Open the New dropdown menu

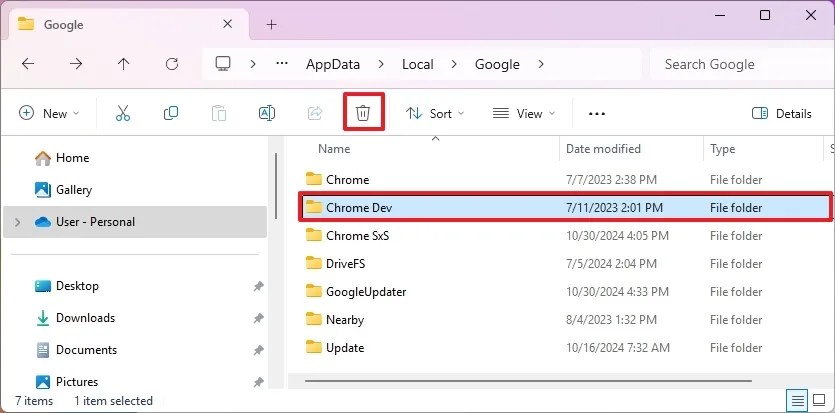49,113
